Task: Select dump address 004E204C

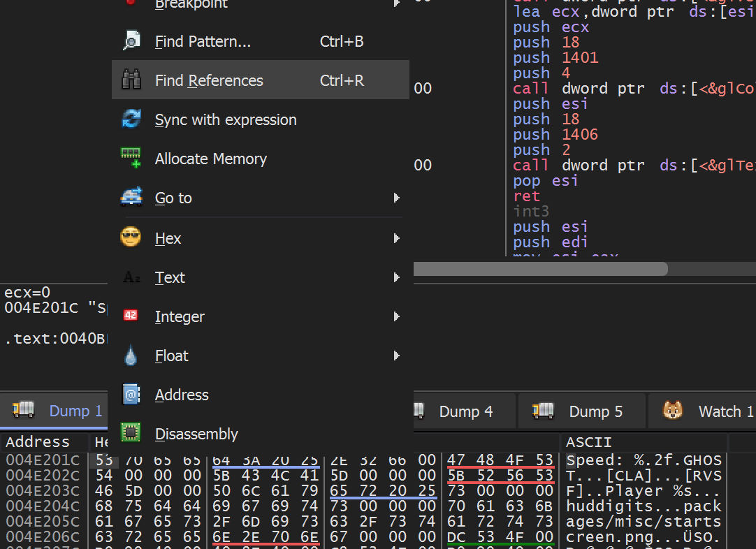Action: tap(43, 506)
